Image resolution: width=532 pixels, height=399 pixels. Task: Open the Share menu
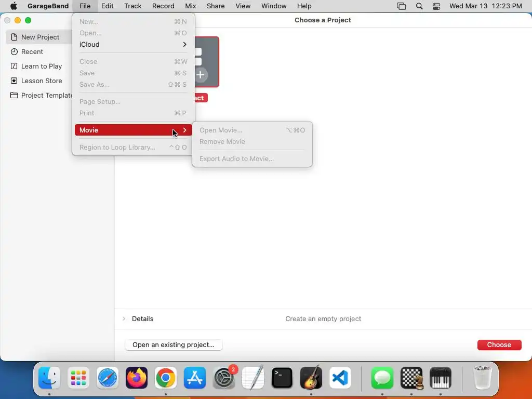coord(216,6)
